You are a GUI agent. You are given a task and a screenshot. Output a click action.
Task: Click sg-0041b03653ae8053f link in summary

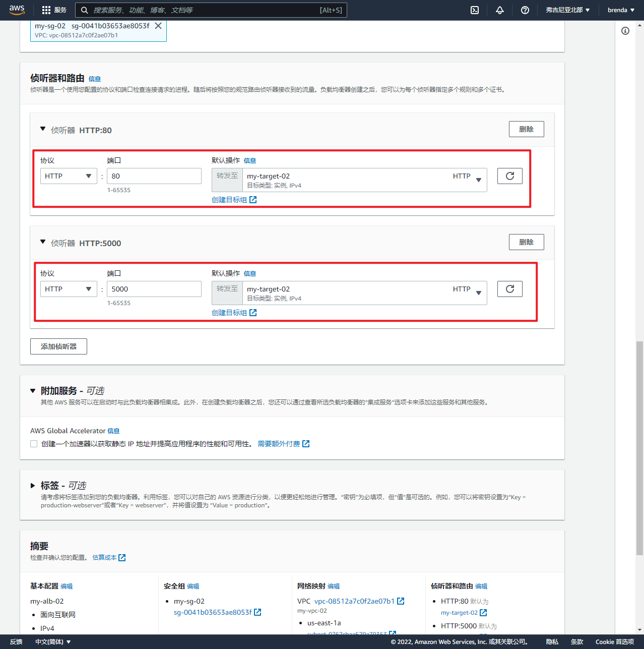coord(213,612)
